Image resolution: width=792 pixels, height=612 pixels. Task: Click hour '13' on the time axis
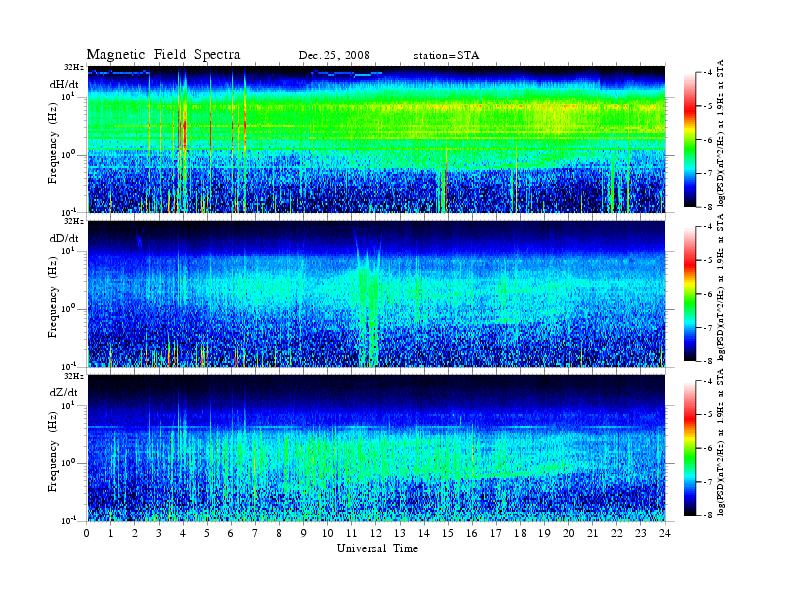[x=400, y=534]
